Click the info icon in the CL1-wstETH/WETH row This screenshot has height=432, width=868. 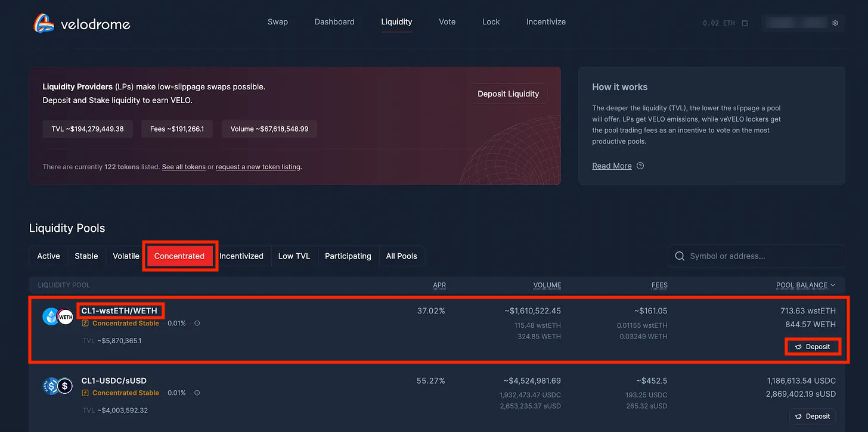point(197,324)
